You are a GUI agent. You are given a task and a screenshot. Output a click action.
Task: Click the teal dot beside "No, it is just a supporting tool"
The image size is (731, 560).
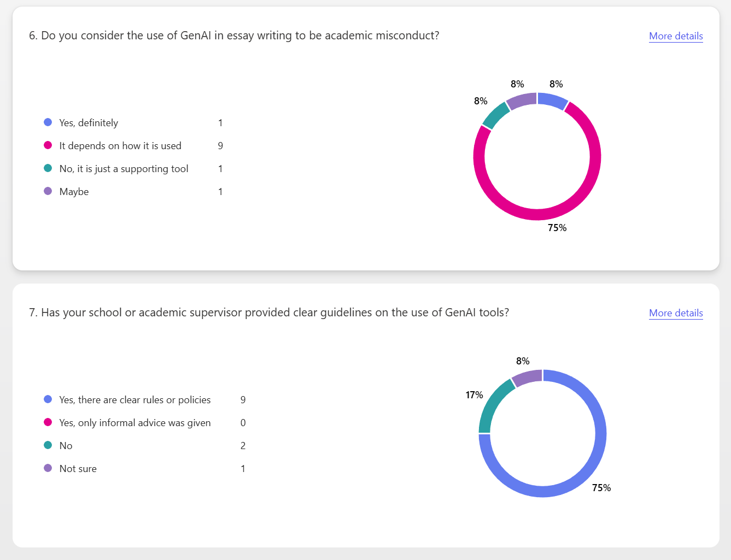tap(48, 168)
